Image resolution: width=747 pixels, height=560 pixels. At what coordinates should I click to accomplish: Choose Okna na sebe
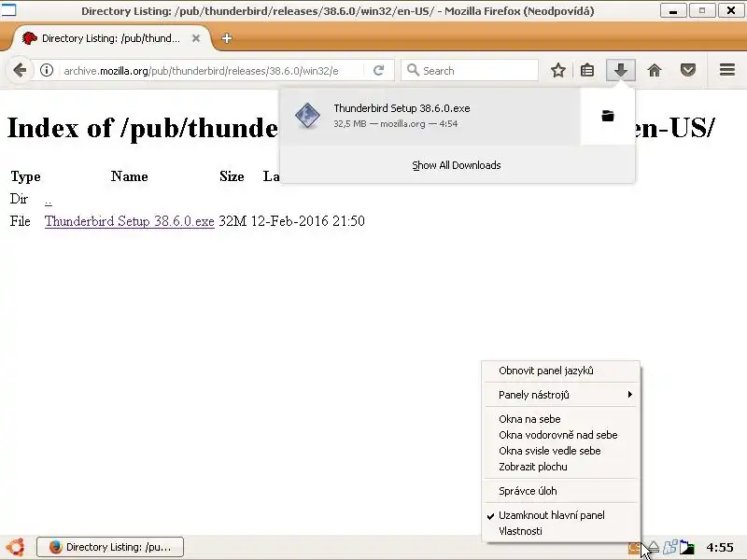coord(561,419)
